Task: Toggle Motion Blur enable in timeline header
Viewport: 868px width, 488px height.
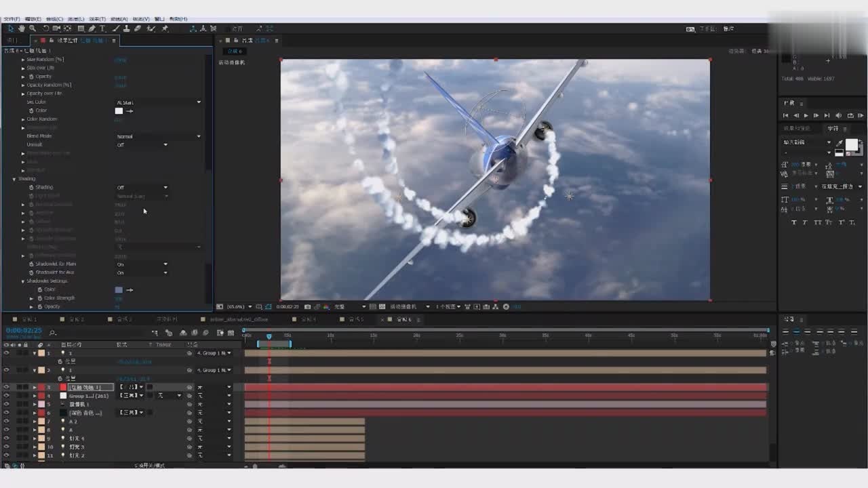Action: pyautogui.click(x=205, y=333)
